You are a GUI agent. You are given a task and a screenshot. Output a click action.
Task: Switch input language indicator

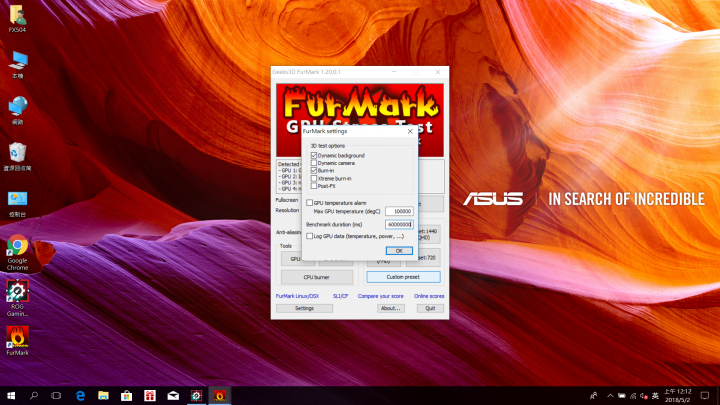655,396
